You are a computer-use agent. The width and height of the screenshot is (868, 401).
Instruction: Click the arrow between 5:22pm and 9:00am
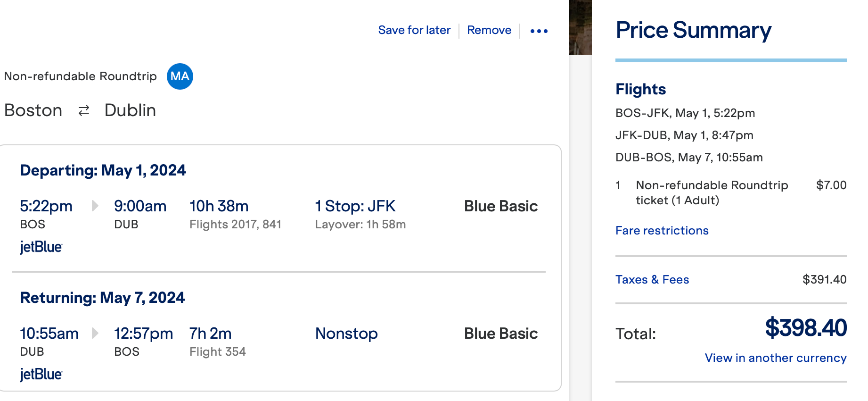[95, 206]
